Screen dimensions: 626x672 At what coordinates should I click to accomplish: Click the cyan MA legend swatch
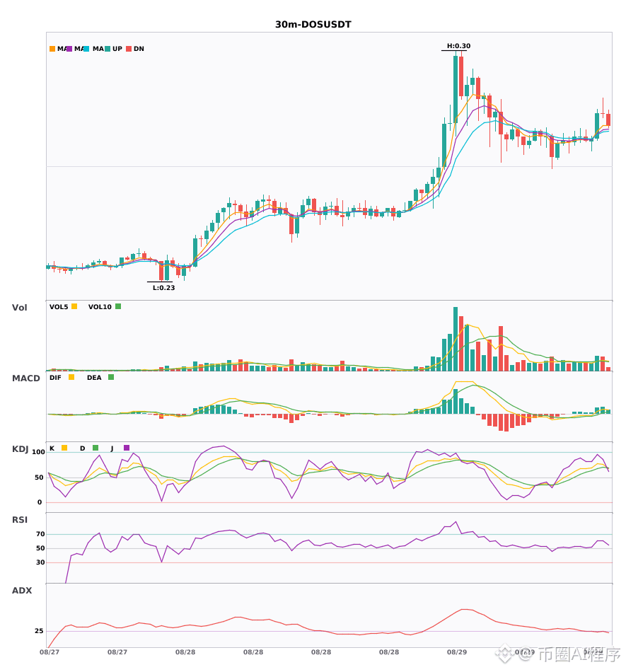pyautogui.click(x=86, y=49)
